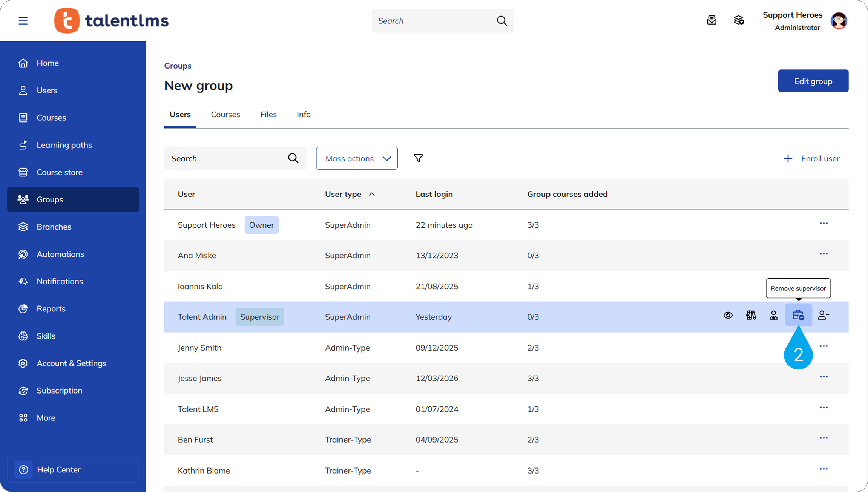The width and height of the screenshot is (868, 492).
Task: Sort by User type column header
Action: (x=350, y=194)
